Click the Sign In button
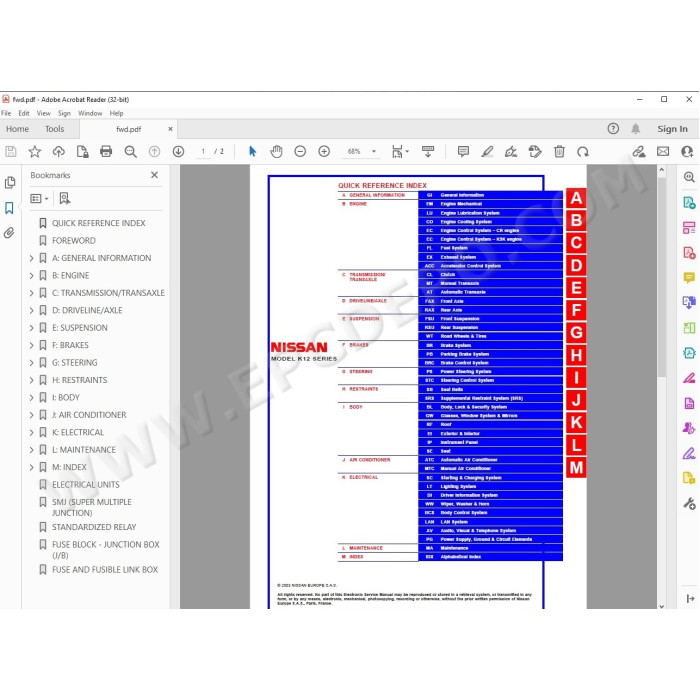 [672, 129]
